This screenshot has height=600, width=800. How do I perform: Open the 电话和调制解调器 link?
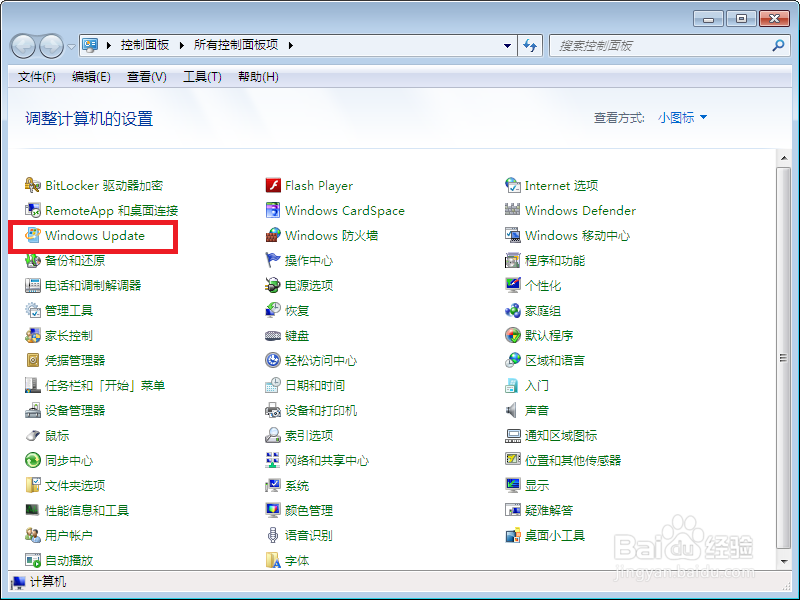93,285
